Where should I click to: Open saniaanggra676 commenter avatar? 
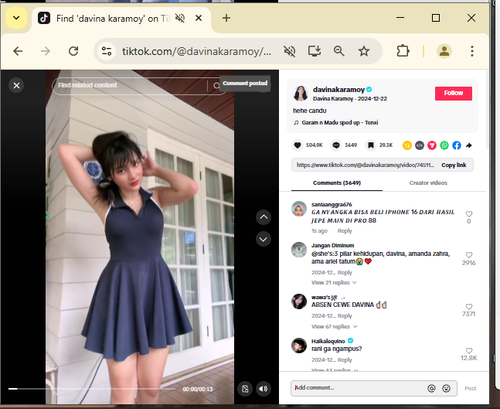coord(299,209)
